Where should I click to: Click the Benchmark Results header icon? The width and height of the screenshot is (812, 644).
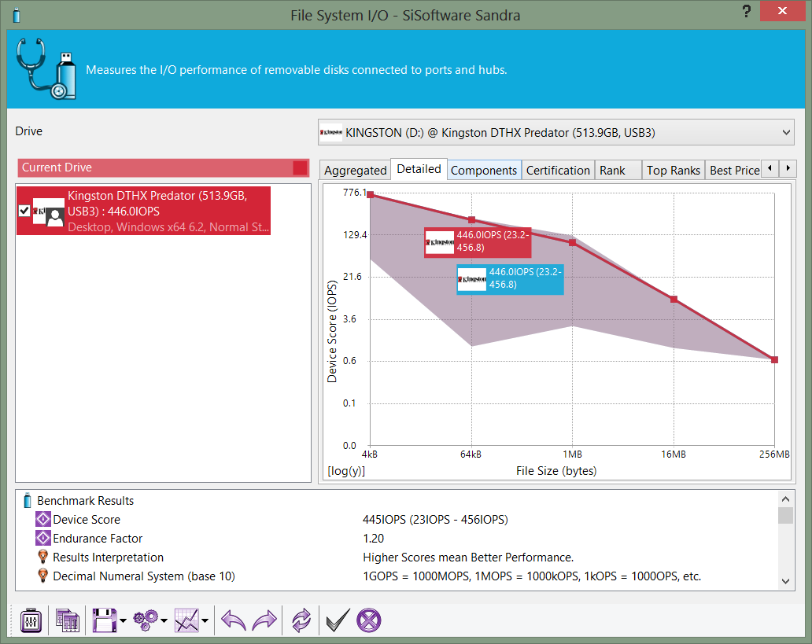tap(28, 500)
